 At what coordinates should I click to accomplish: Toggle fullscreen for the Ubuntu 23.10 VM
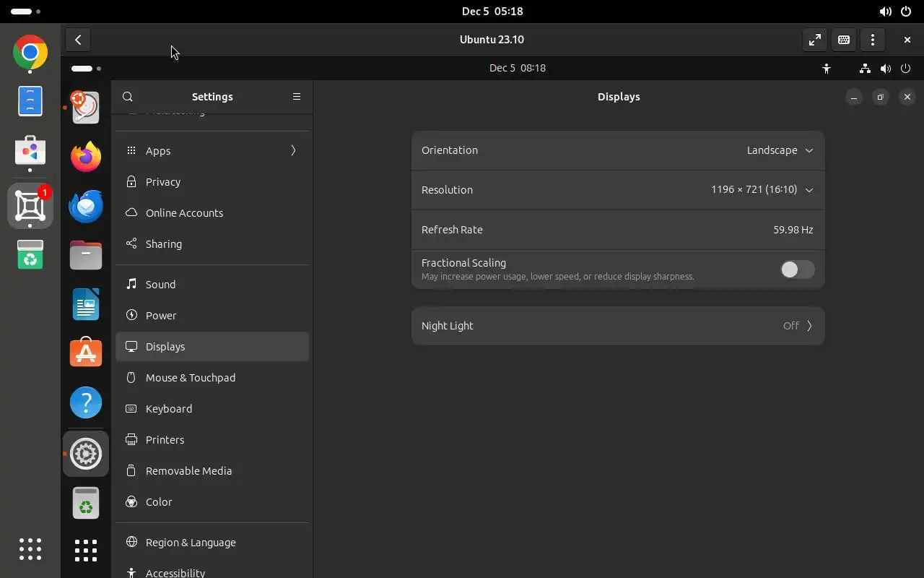point(815,40)
